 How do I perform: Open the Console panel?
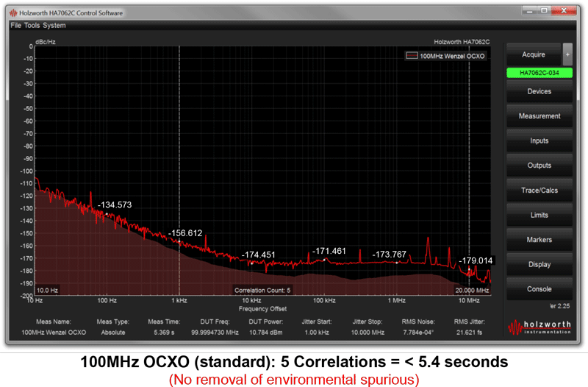point(539,289)
